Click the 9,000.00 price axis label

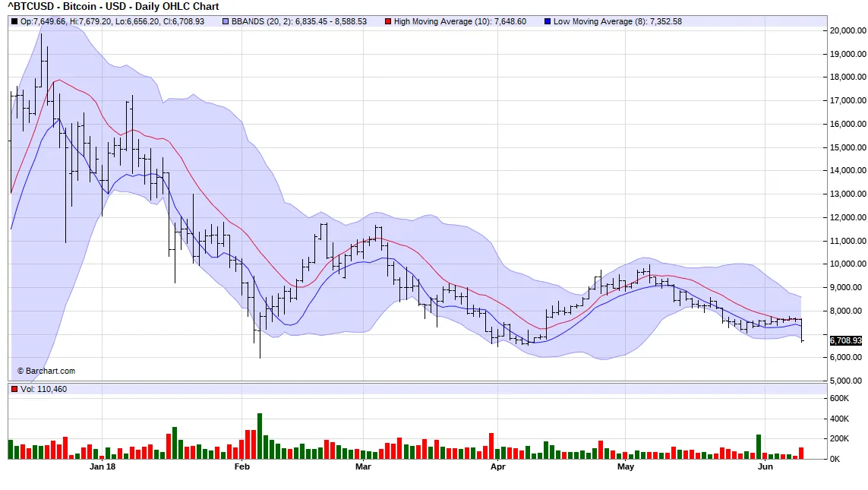coord(845,287)
